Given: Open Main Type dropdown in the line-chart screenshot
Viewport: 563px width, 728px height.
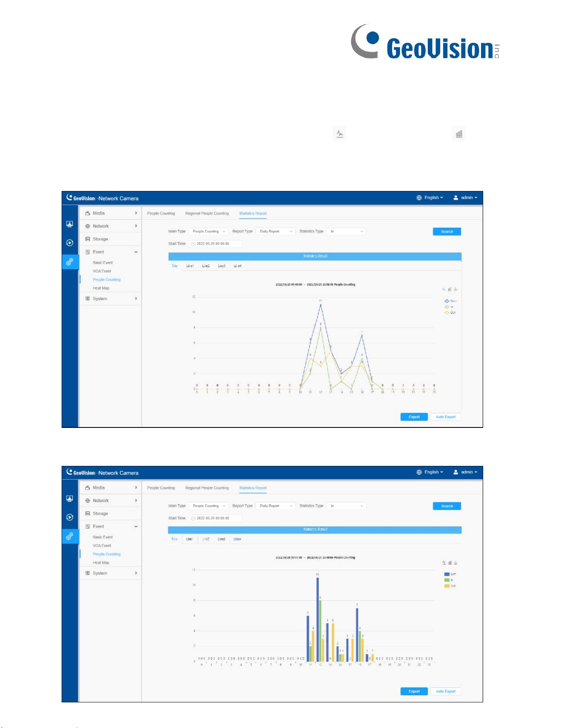Looking at the screenshot, I should [x=208, y=232].
